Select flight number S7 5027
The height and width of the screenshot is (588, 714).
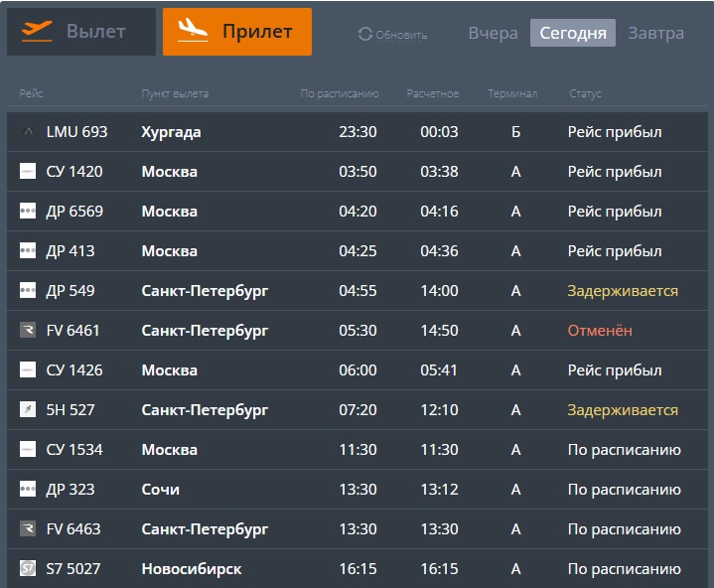[x=73, y=568]
